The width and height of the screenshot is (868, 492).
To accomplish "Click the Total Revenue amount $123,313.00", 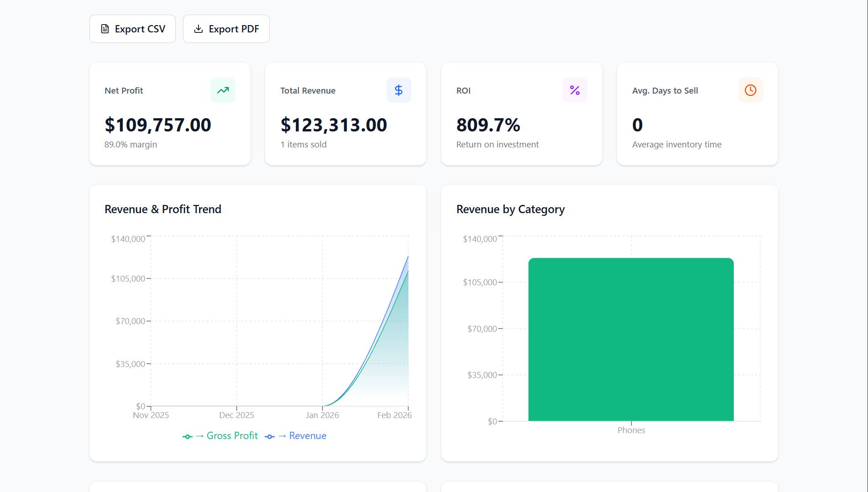I will [x=334, y=125].
